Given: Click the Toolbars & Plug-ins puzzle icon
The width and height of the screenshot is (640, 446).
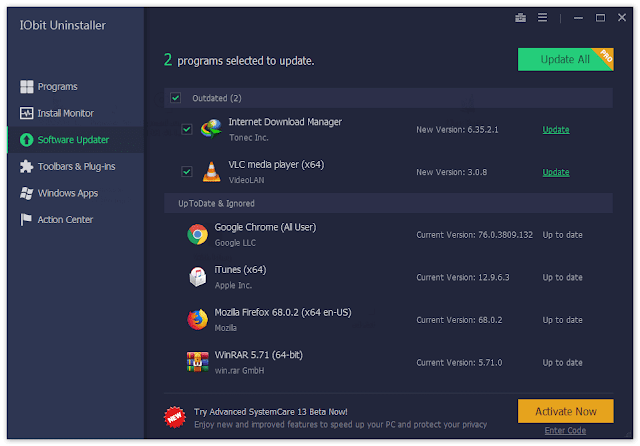Looking at the screenshot, I should coord(27,166).
